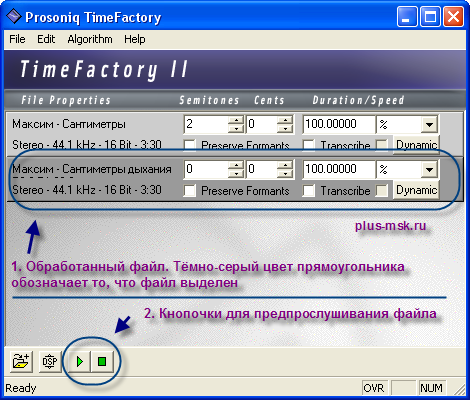Close the TimeFactory window

coord(453,17)
